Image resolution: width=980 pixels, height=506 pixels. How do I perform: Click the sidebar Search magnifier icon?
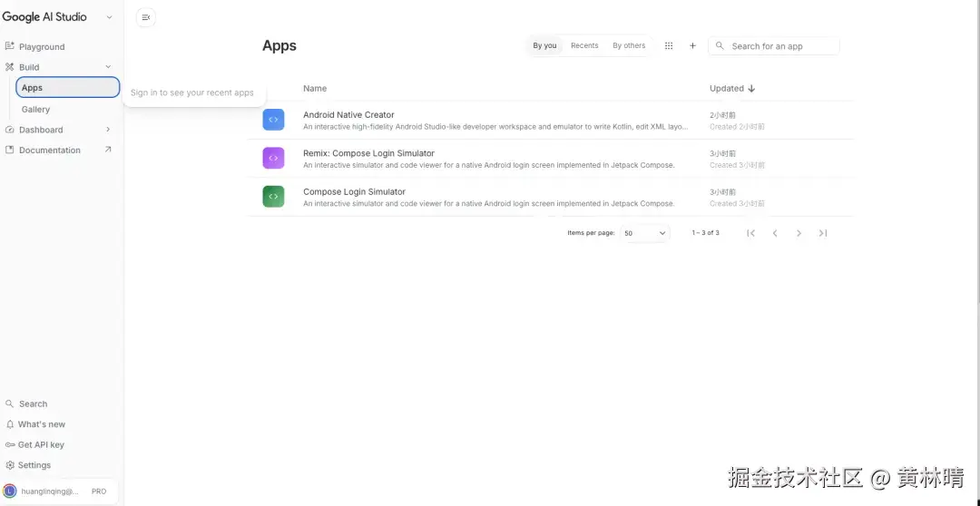tap(9, 404)
